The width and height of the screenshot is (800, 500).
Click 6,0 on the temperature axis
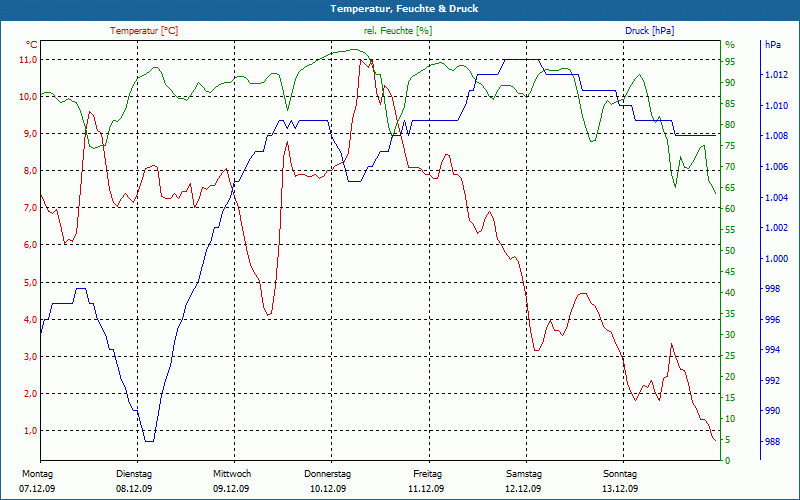[30, 245]
